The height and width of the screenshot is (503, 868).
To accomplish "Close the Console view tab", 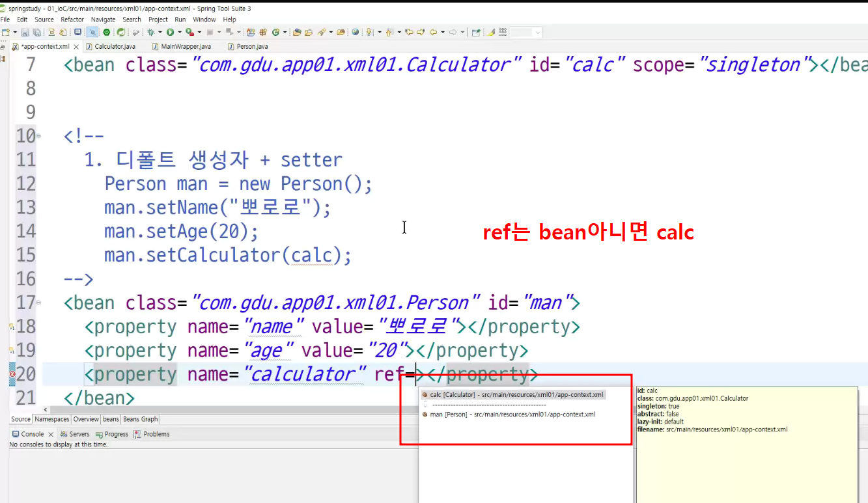I will pos(51,434).
